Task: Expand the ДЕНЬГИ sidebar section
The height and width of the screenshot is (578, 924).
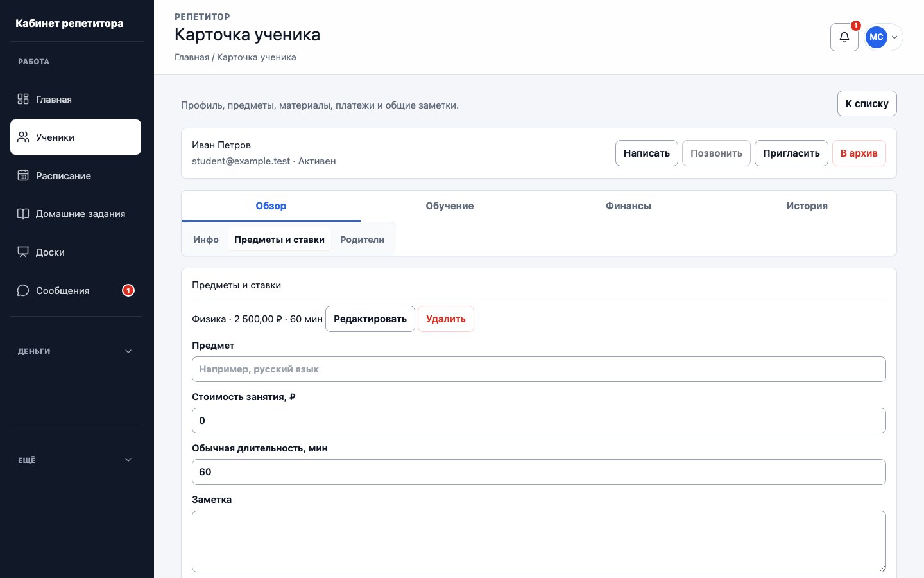Action: (76, 351)
